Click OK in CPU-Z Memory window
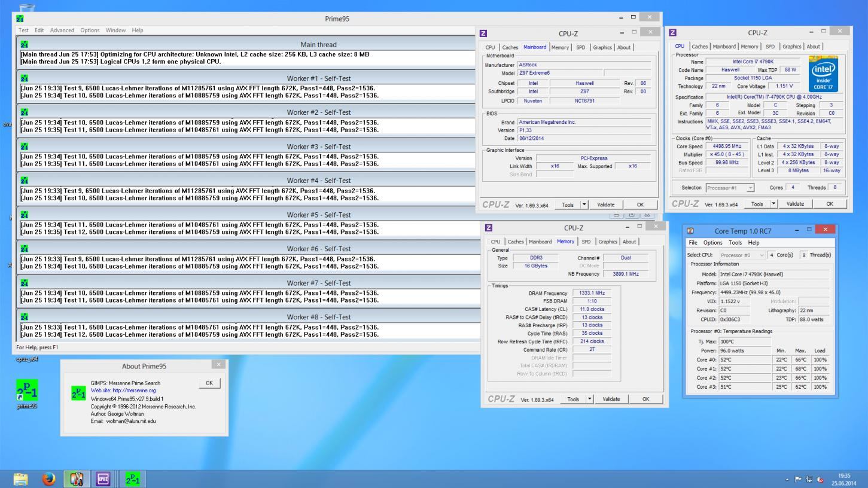The height and width of the screenshot is (488, 868). [x=645, y=399]
